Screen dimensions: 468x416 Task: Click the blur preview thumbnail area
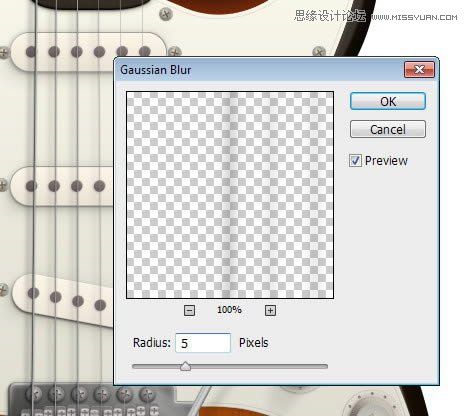point(230,195)
